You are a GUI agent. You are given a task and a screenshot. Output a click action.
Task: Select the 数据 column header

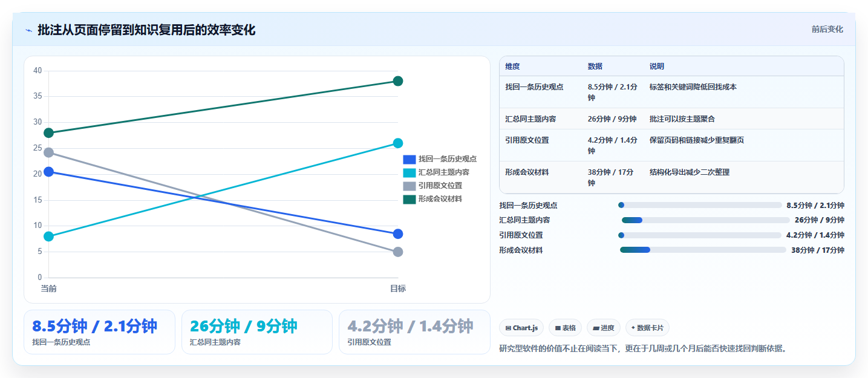click(595, 67)
